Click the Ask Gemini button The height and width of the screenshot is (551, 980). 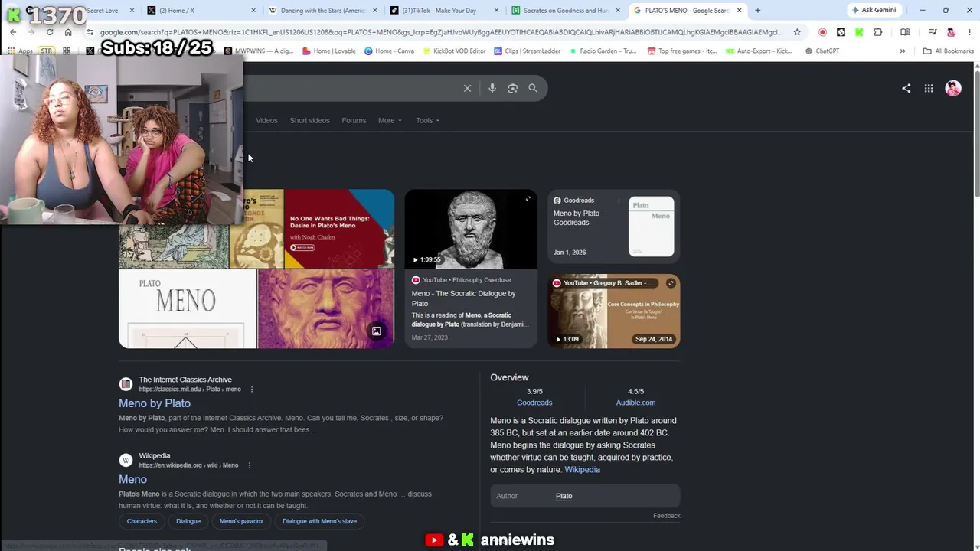coord(874,11)
